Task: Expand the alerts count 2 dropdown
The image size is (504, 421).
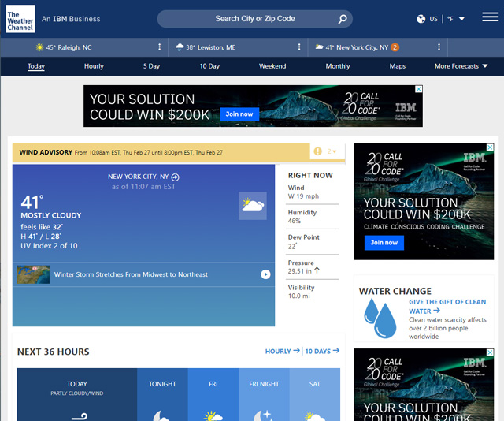Action: [x=332, y=151]
